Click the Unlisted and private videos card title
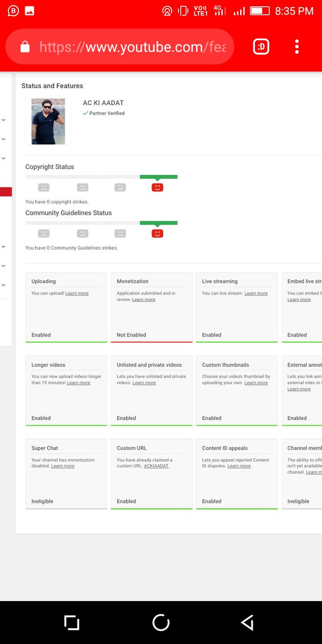The height and width of the screenshot is (644, 322). pyautogui.click(x=149, y=365)
